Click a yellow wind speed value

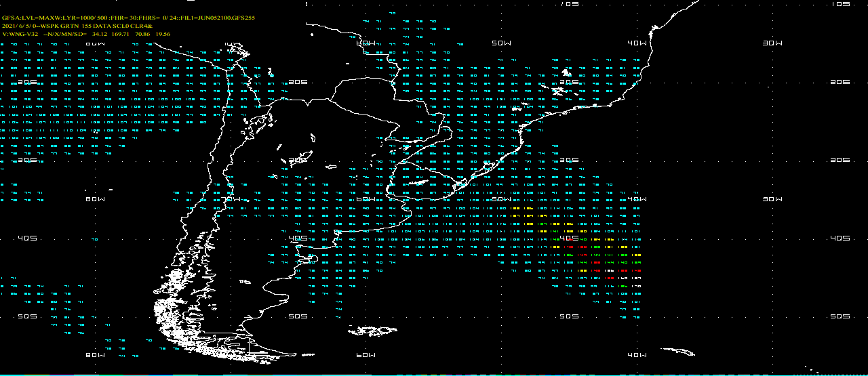[x=556, y=224]
